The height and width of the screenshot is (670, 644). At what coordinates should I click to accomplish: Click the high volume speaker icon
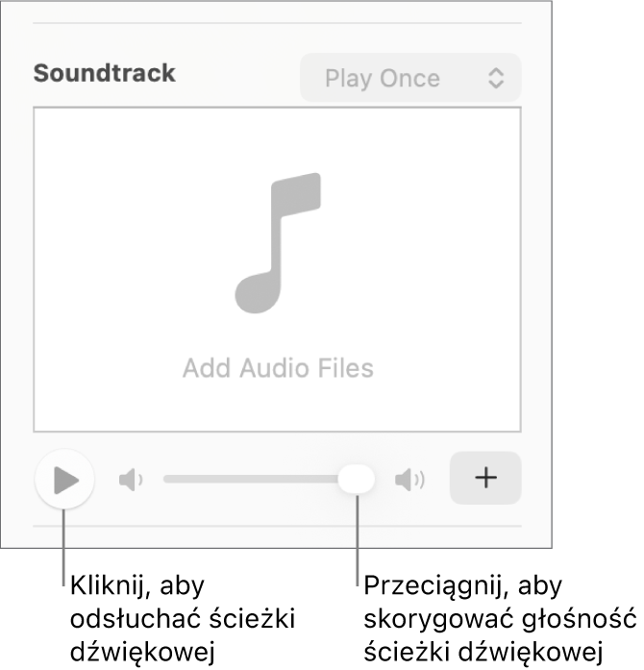pos(410,479)
